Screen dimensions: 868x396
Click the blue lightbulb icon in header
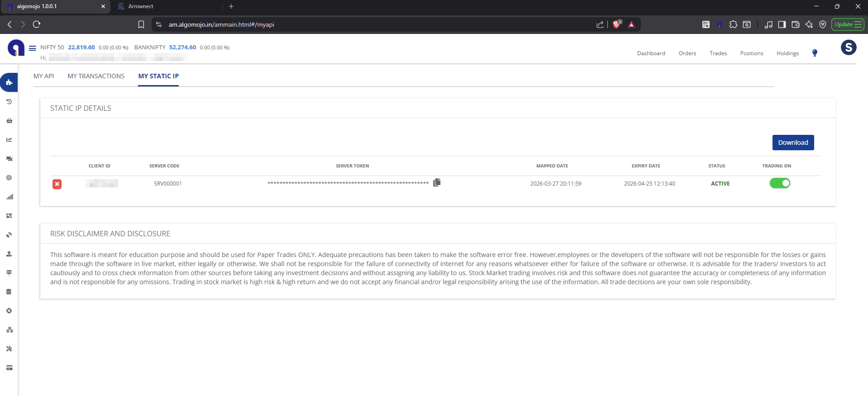pos(815,53)
